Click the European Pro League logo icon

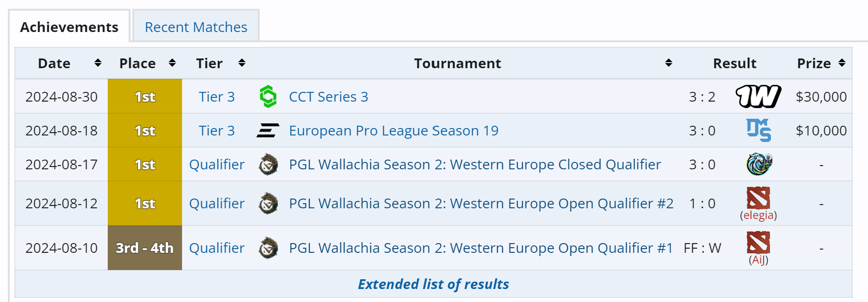pyautogui.click(x=268, y=131)
